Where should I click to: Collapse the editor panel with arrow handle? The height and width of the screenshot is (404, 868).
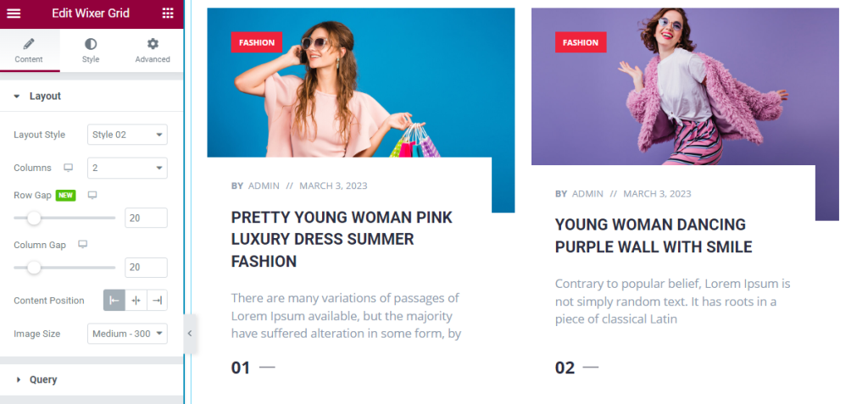click(190, 334)
